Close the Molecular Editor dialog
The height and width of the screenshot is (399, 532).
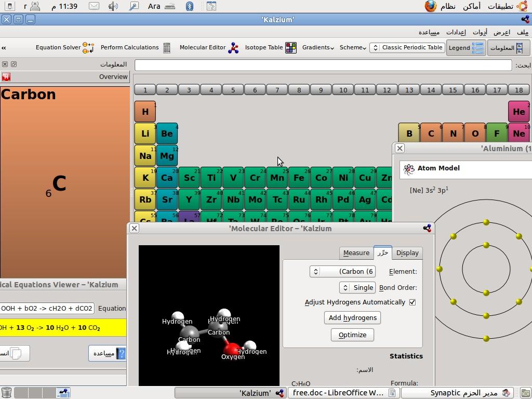click(x=135, y=229)
